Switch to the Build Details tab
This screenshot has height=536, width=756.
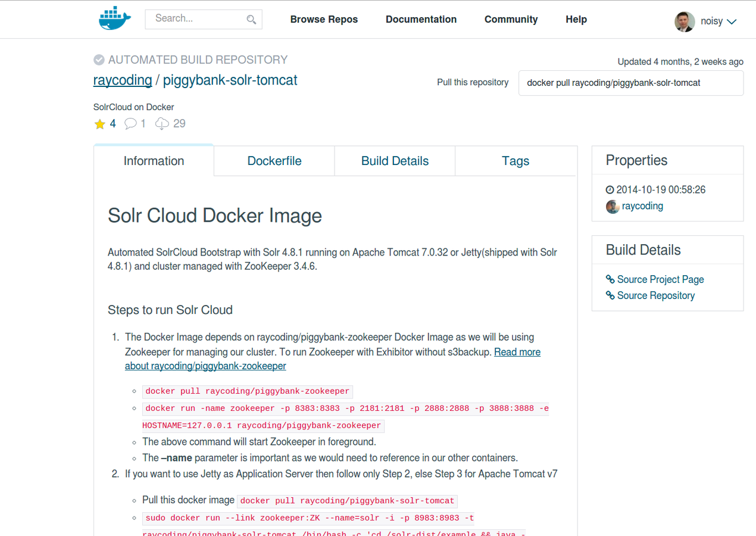point(395,161)
